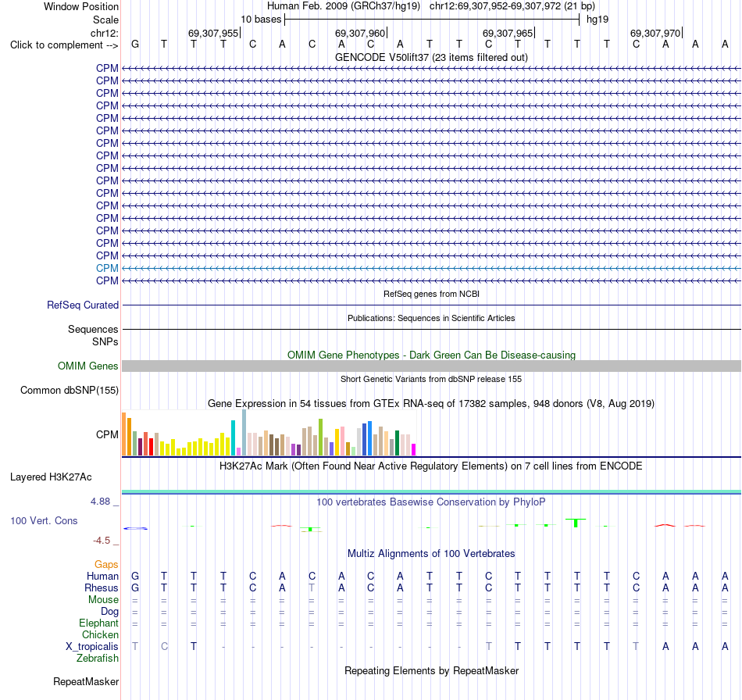Screen dimensions: 742x700
Task: Click the teal H3K27Ac signal line
Action: coord(431,492)
